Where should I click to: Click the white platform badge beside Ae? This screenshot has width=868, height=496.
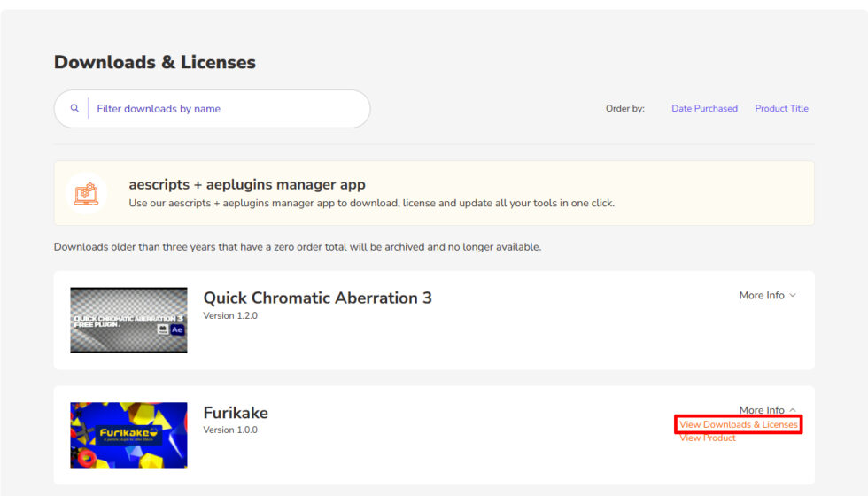click(x=163, y=329)
